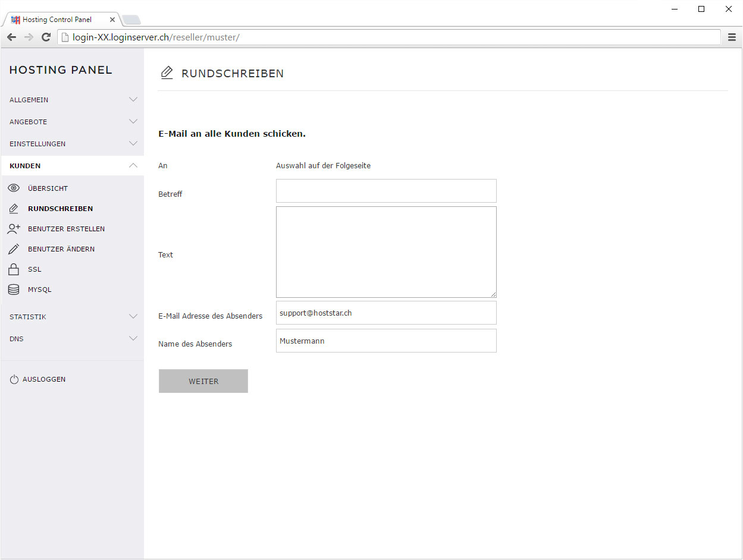Click the browser forward arrow

pyautogui.click(x=29, y=37)
